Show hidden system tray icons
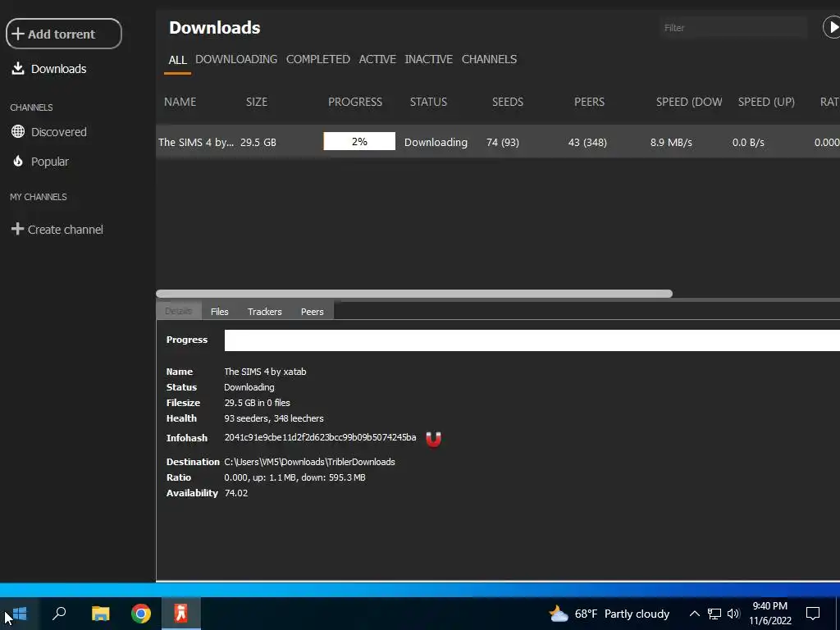Viewport: 840px width, 630px height. coord(694,614)
